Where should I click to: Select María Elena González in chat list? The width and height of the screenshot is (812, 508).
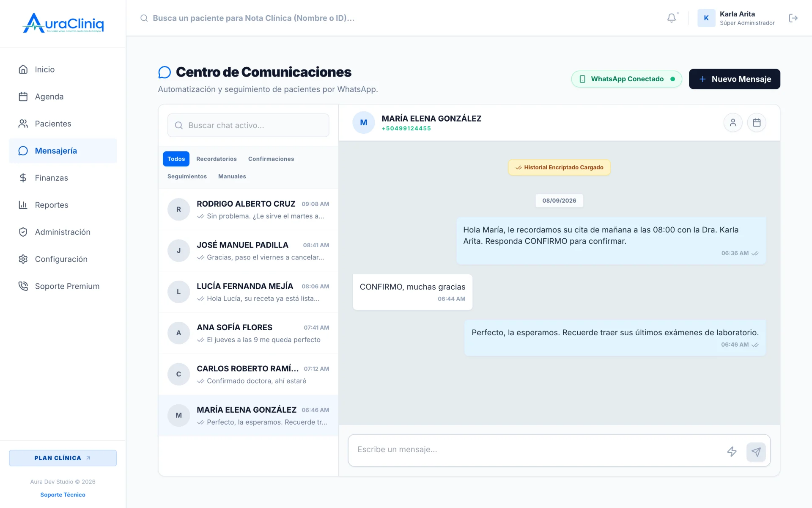(248, 416)
